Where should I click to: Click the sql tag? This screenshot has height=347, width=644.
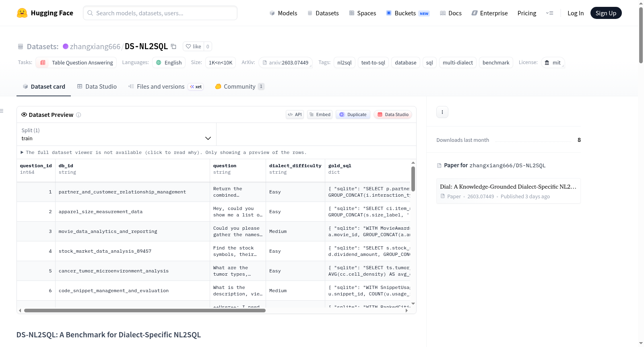(429, 62)
